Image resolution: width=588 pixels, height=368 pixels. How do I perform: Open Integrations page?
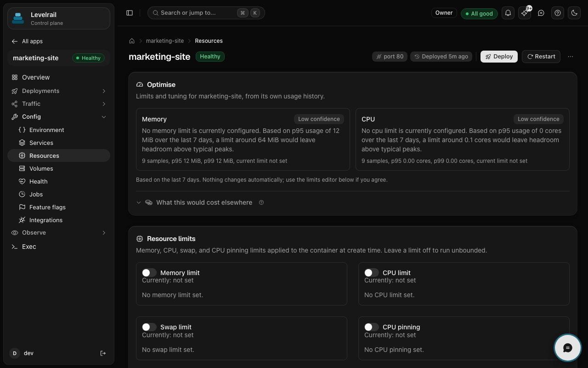59,220
